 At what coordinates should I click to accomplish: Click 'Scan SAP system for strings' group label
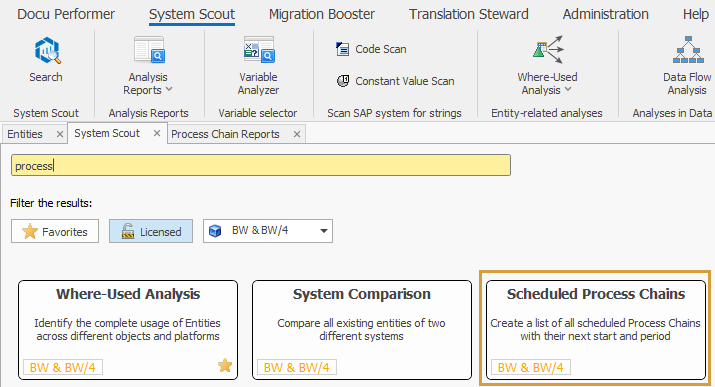coord(394,113)
